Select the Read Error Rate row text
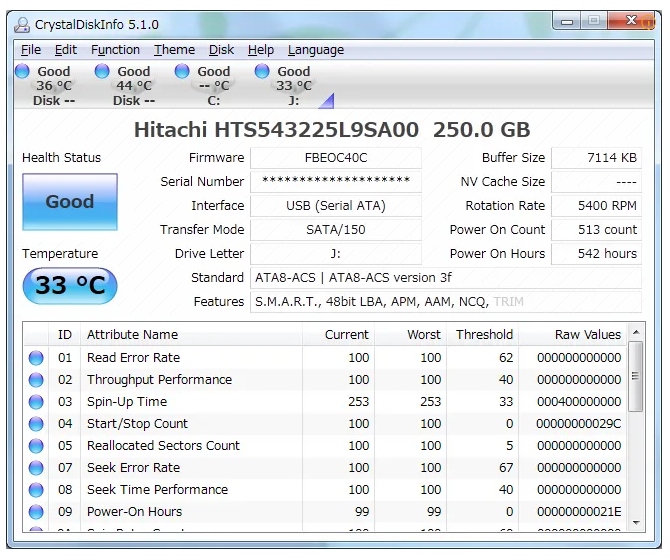The height and width of the screenshot is (560, 670). [x=133, y=358]
